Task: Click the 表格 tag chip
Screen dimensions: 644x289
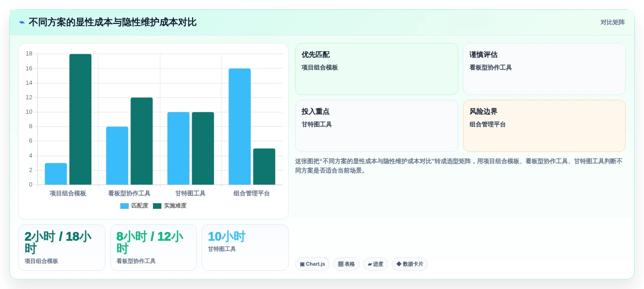Action: pos(346,264)
